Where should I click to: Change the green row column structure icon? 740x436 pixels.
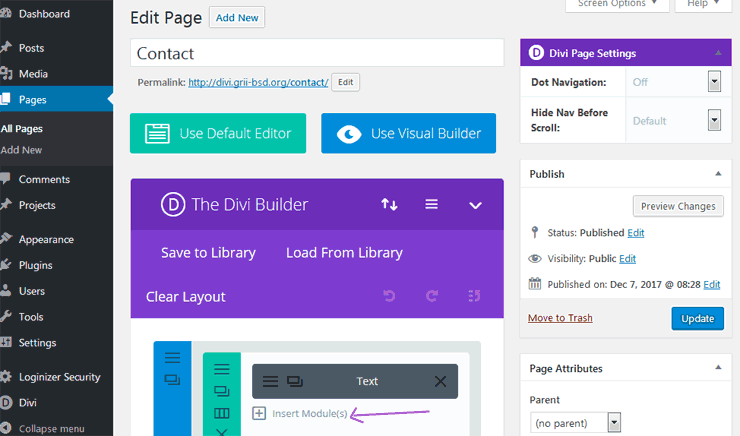click(x=221, y=414)
